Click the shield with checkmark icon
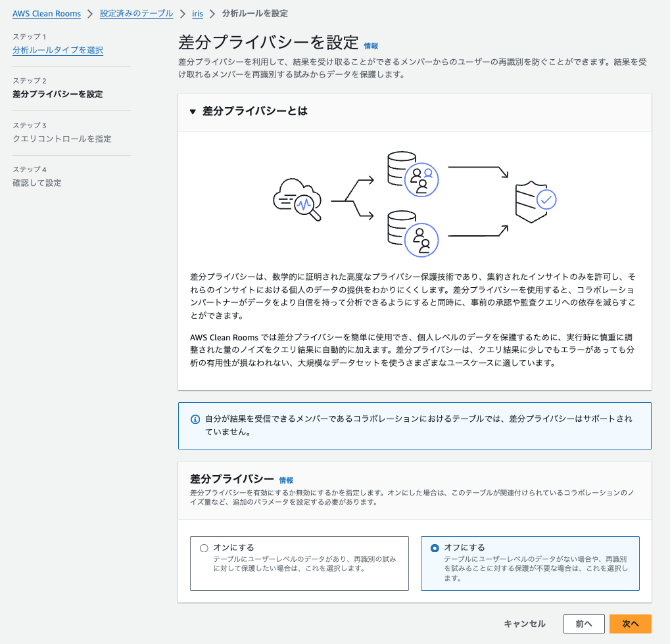Viewport: 670px width, 644px height. tap(536, 202)
